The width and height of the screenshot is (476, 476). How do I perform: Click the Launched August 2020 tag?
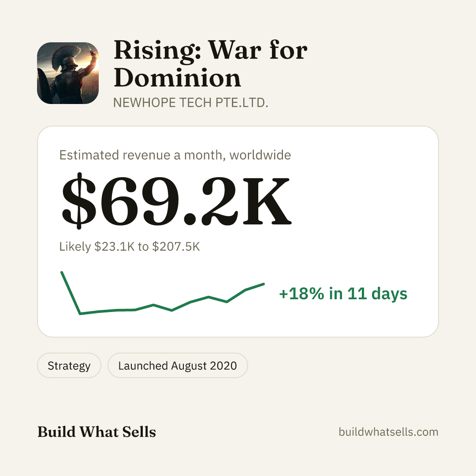point(178,365)
